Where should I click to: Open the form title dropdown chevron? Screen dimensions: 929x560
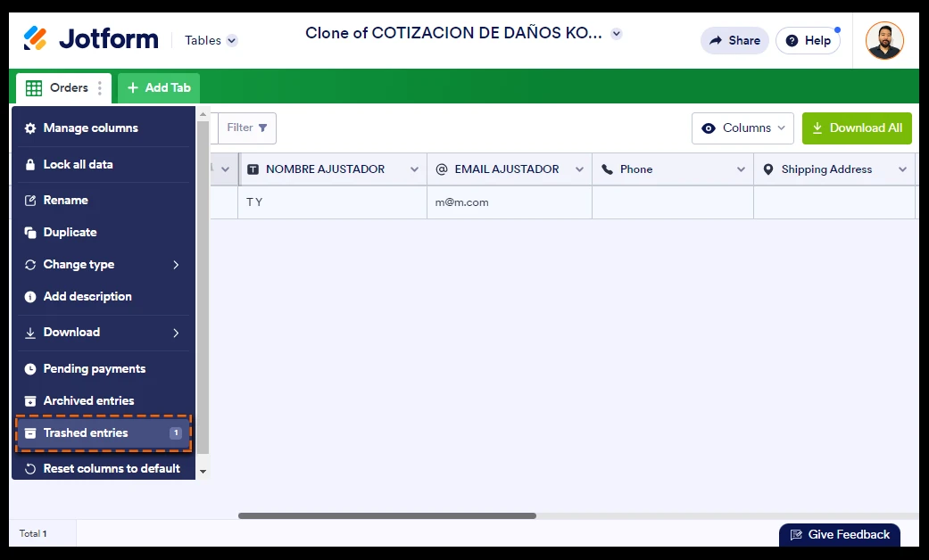616,34
